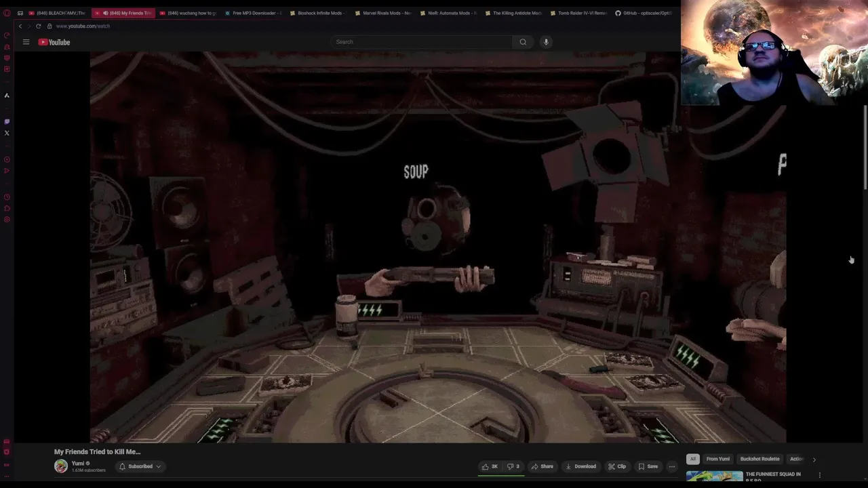The height and width of the screenshot is (488, 868).
Task: Click the address bar URL
Action: click(83, 26)
